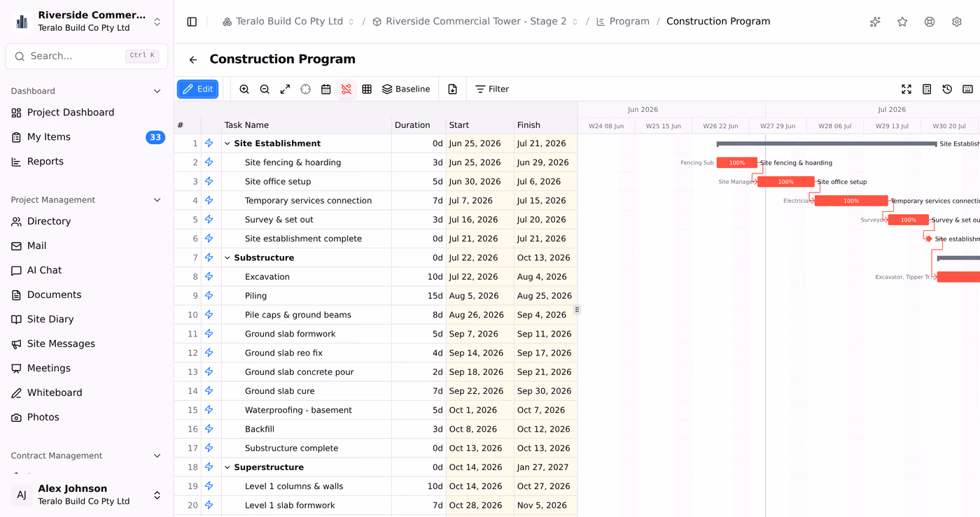Click the back arrow beside Construction Program
The width and height of the screenshot is (980, 517).
[193, 60]
